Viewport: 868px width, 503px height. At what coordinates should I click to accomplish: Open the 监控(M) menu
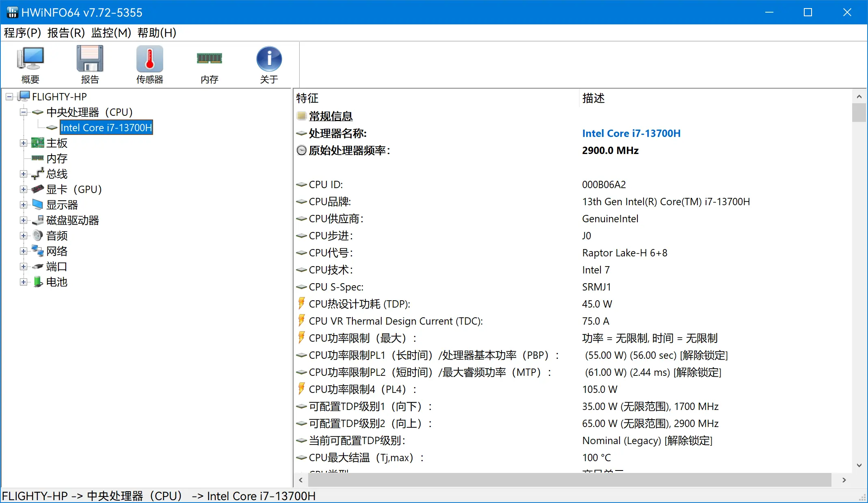(111, 33)
